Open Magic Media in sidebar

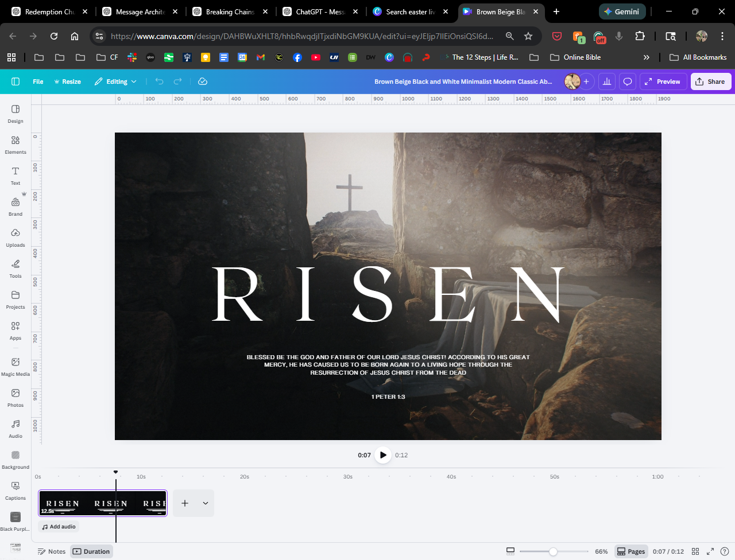(x=16, y=366)
